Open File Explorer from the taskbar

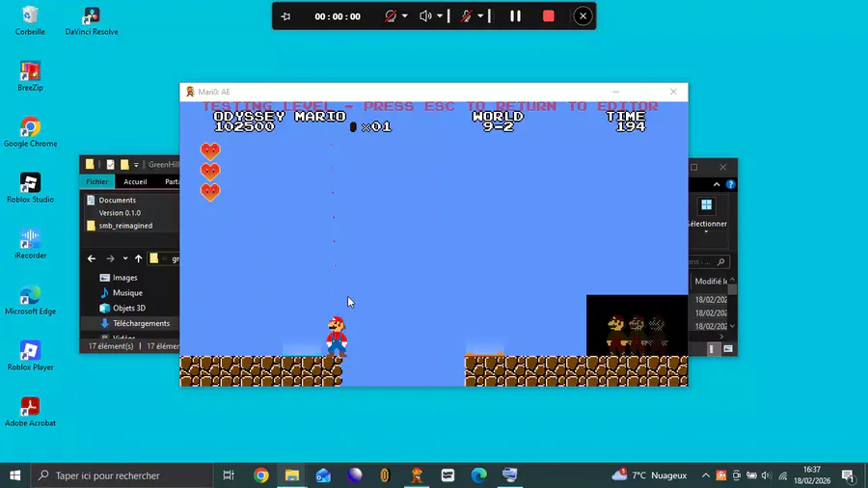291,475
